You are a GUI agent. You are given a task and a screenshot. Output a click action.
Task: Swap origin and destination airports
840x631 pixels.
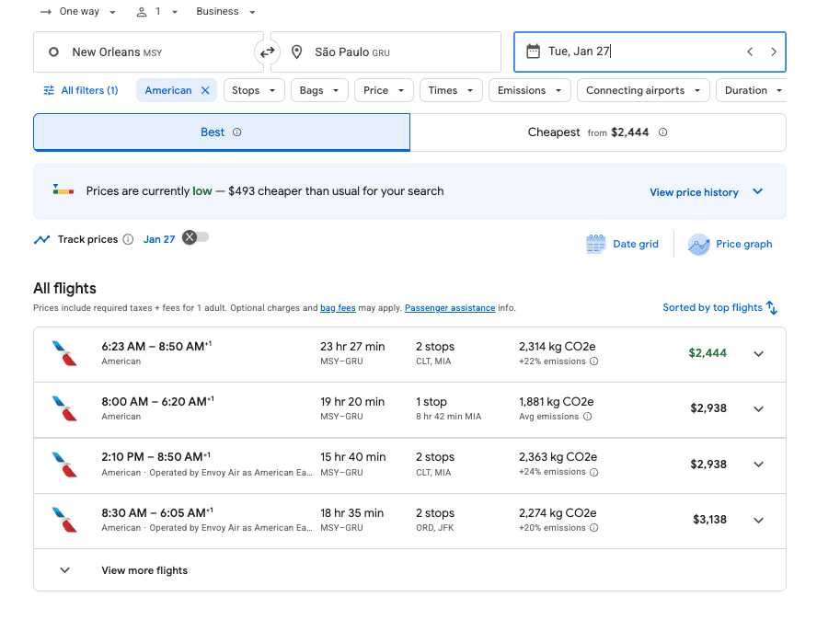[x=268, y=52]
